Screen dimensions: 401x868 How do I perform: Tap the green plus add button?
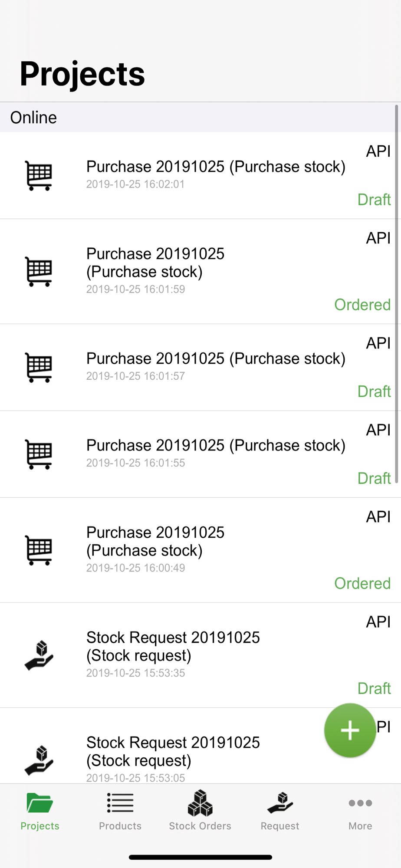[x=350, y=730]
